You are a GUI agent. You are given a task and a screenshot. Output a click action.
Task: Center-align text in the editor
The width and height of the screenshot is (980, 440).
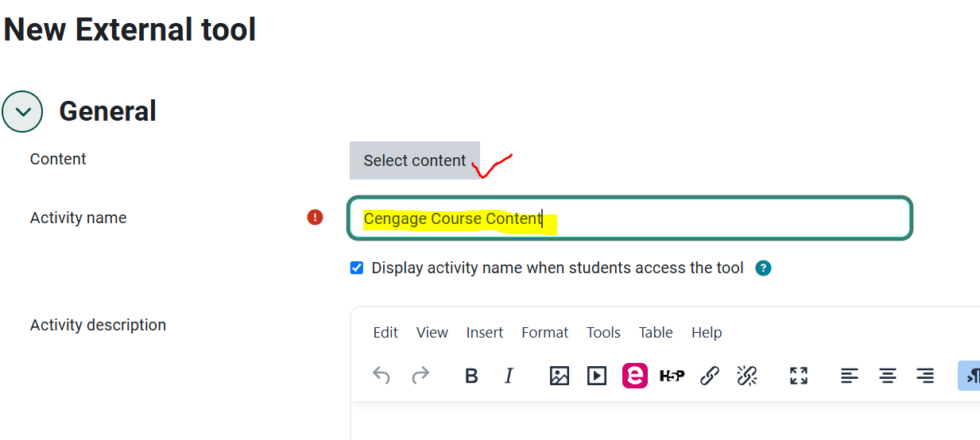coord(887,376)
